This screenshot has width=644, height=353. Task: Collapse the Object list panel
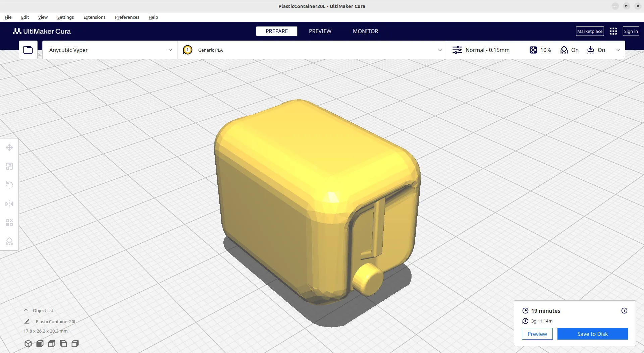click(26, 310)
